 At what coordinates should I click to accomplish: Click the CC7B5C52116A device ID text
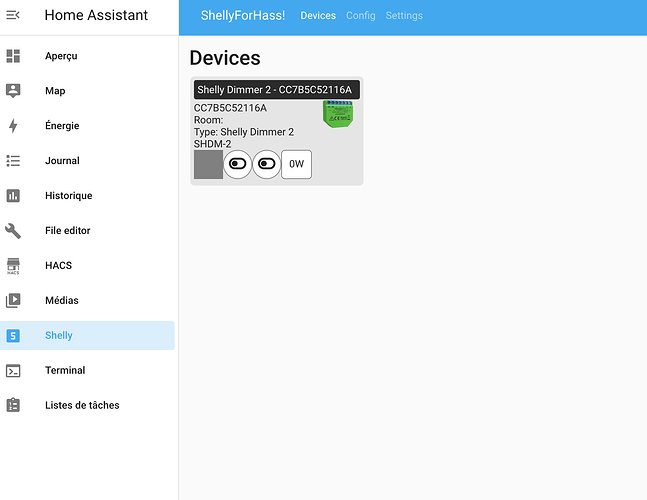tap(230, 108)
